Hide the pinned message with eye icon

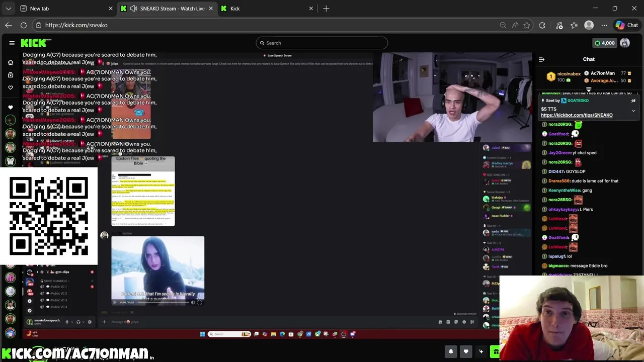tap(633, 101)
